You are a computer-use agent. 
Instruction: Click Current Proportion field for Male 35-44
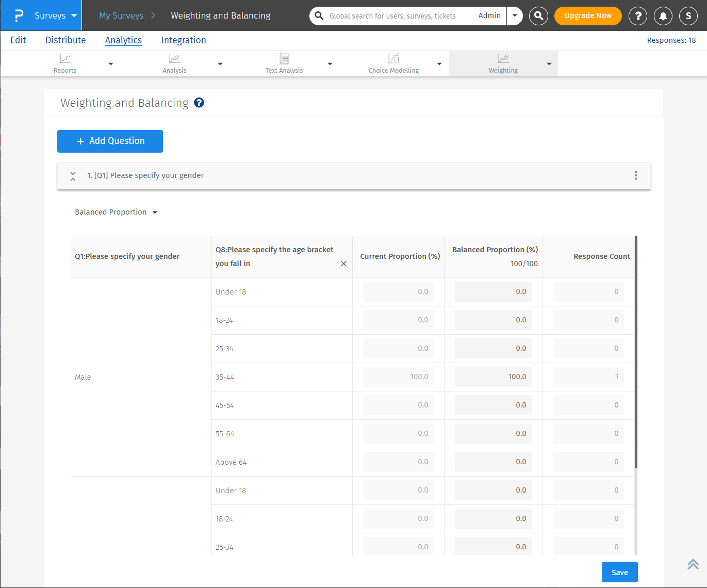tap(398, 377)
